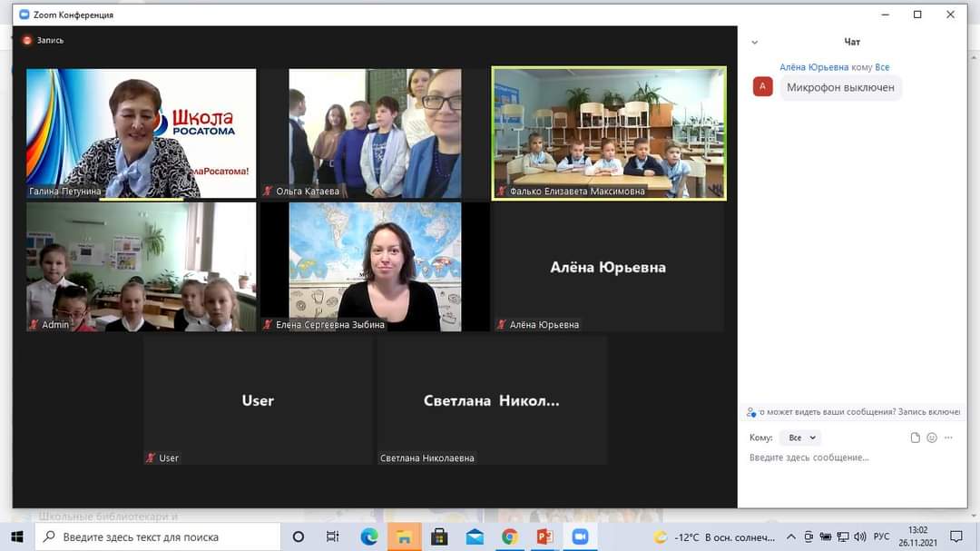Select the User participant tile
This screenshot has width=980, height=551.
coord(258,400)
